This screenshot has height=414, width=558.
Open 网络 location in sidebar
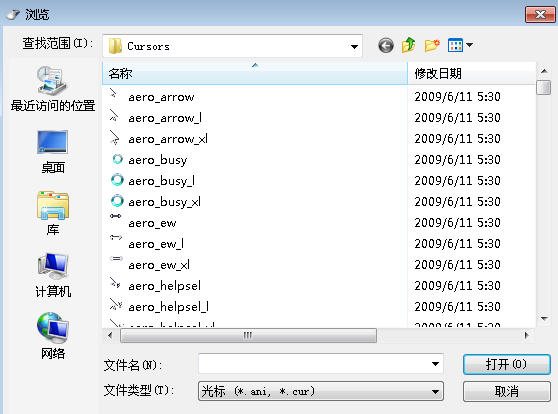pyautogui.click(x=53, y=337)
